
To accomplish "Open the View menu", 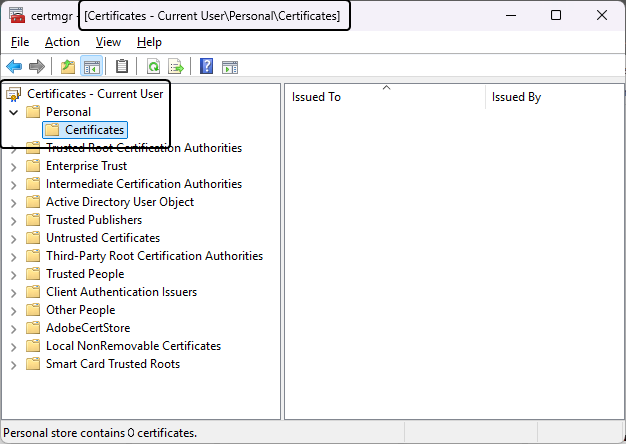I will coord(108,42).
